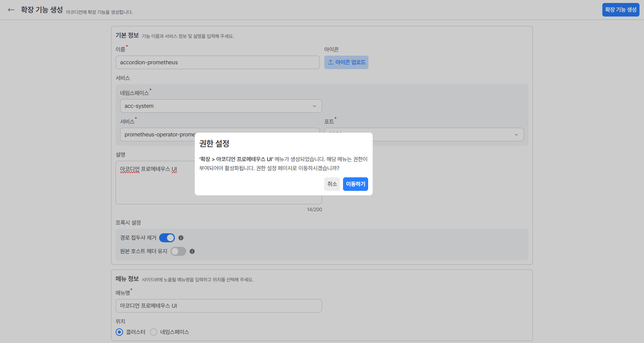Image resolution: width=644 pixels, height=343 pixels.
Task: Click 이동하기 in the 권한 설정 dialog
Action: (355, 184)
